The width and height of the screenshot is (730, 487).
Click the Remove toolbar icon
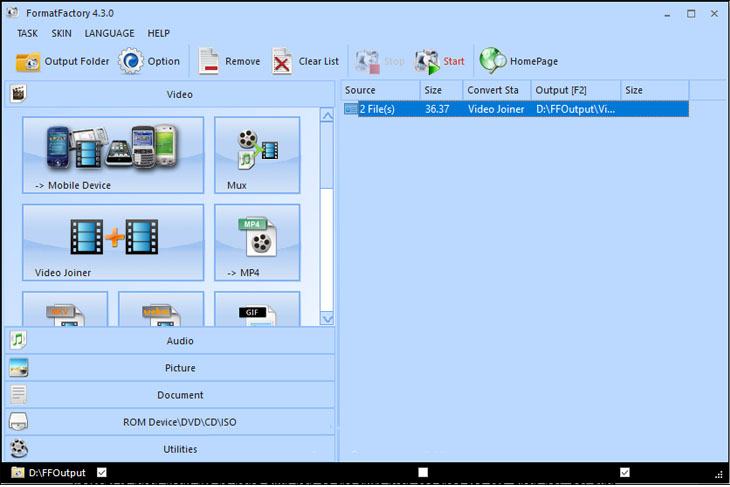coord(208,61)
